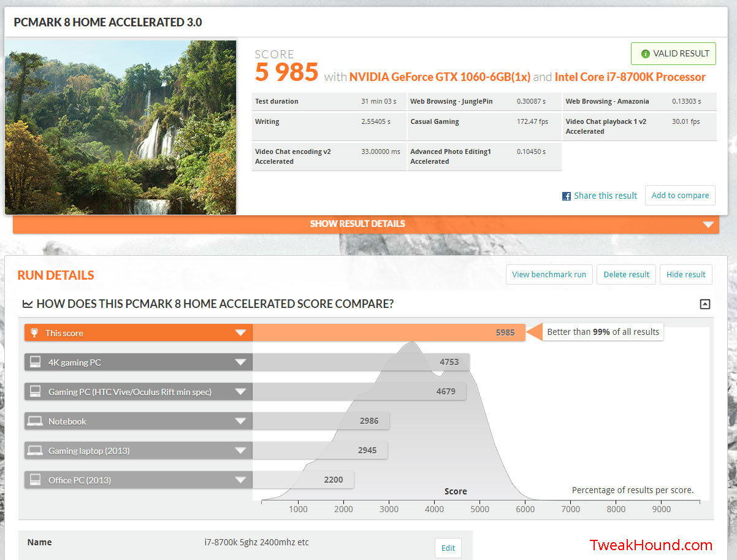Click the PCMARK 8 HOME ACCELERATED 3.0 title
Screen dimensions: 737x560
coord(108,23)
